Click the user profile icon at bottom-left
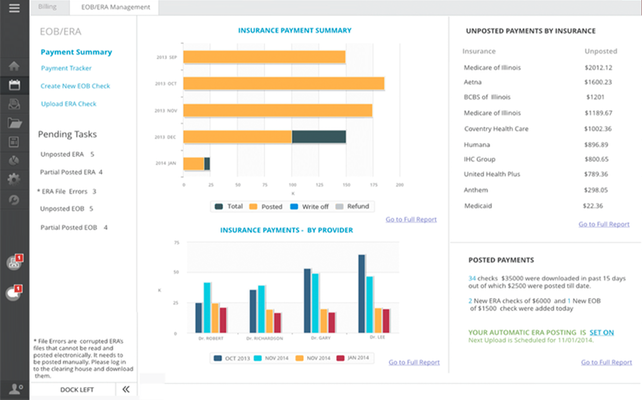 click(12, 388)
